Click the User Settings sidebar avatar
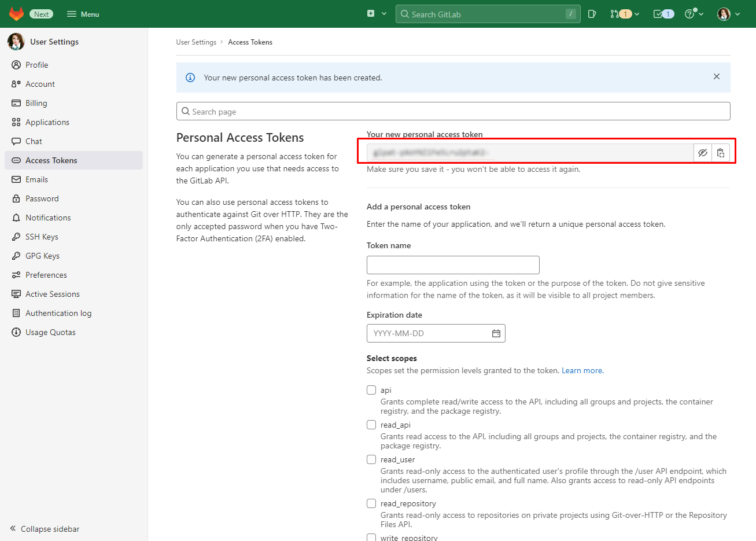 pyautogui.click(x=16, y=42)
